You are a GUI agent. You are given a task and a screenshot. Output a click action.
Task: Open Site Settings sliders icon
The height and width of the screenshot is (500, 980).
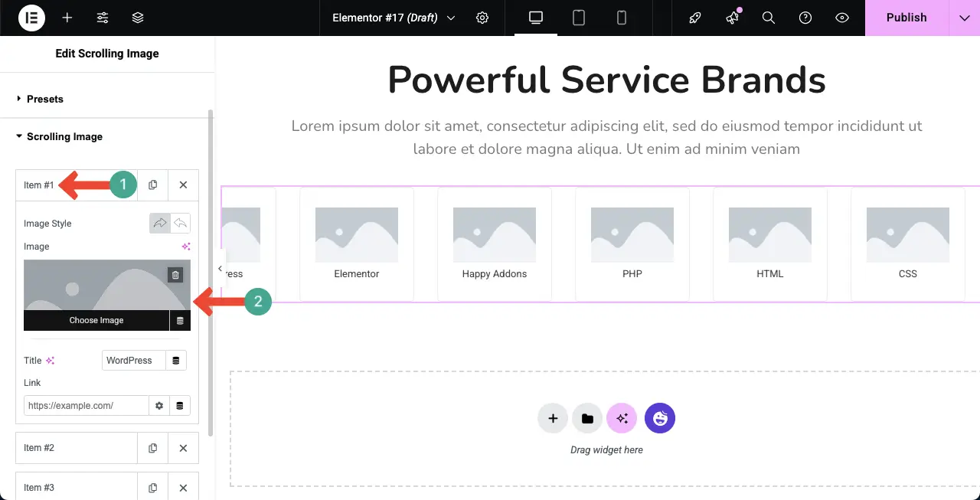pos(103,18)
